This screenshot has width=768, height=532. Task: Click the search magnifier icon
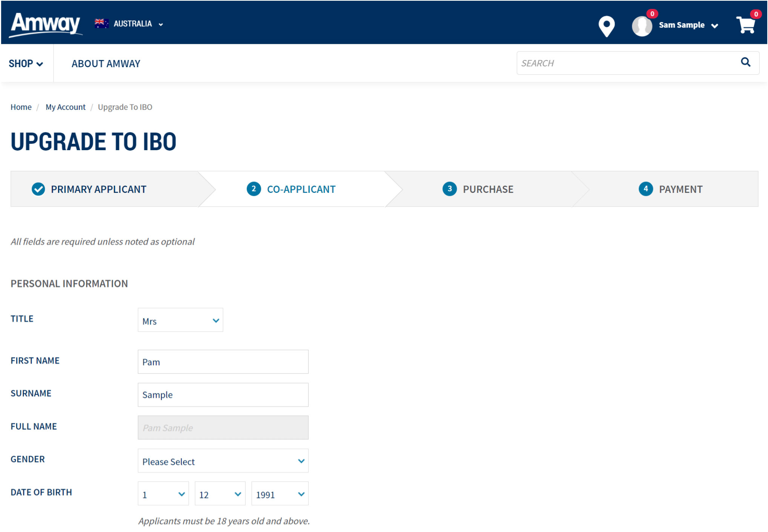(745, 62)
